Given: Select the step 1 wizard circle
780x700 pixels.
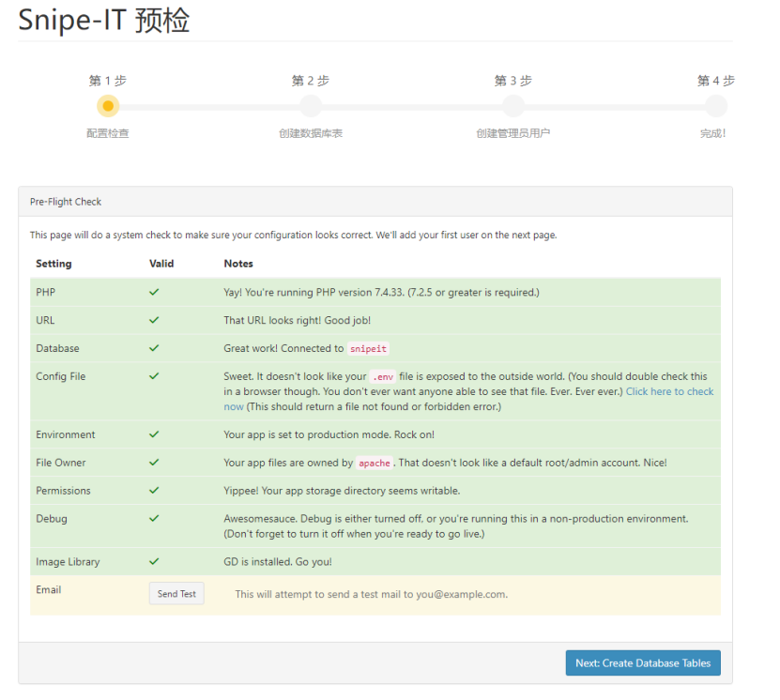Looking at the screenshot, I should click(108, 106).
